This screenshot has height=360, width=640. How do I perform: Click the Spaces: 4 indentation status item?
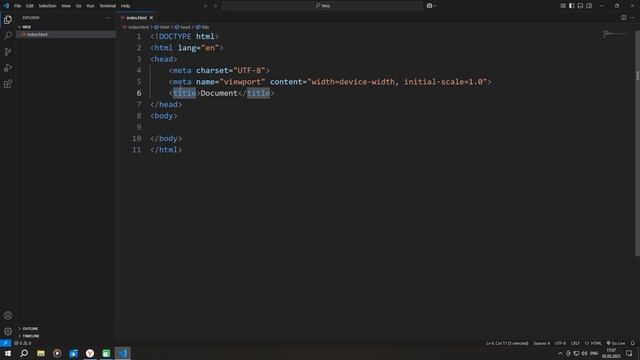[541, 343]
